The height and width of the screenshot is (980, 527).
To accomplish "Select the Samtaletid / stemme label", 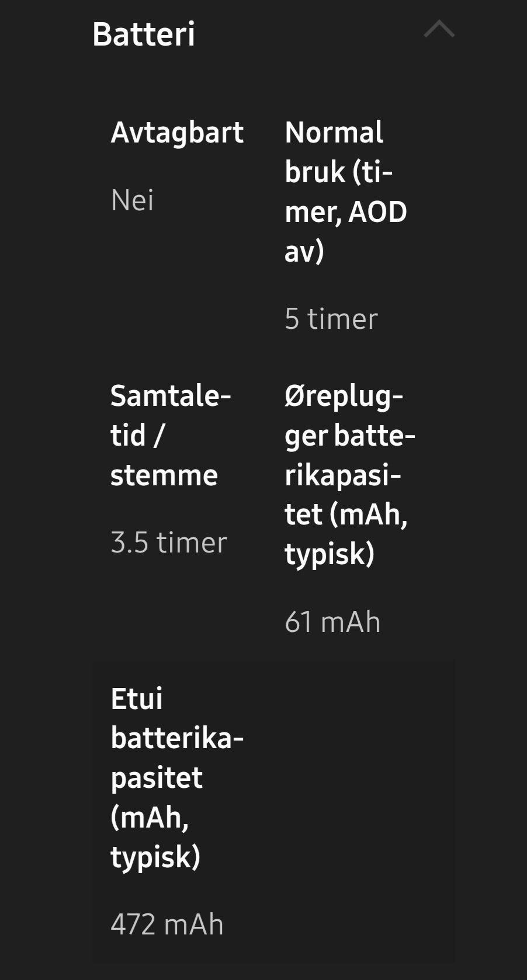I will pyautogui.click(x=170, y=435).
